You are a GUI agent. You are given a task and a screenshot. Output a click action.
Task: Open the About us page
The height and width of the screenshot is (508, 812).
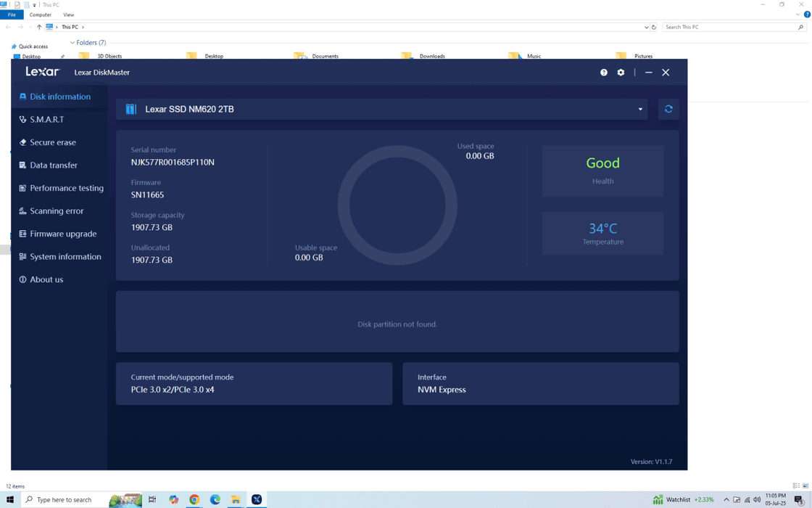point(46,279)
